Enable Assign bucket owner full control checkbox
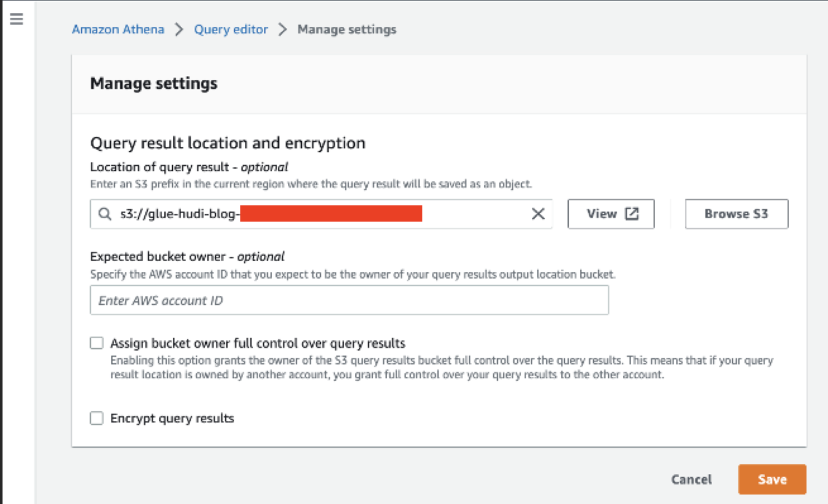The height and width of the screenshot is (504, 828). [97, 344]
